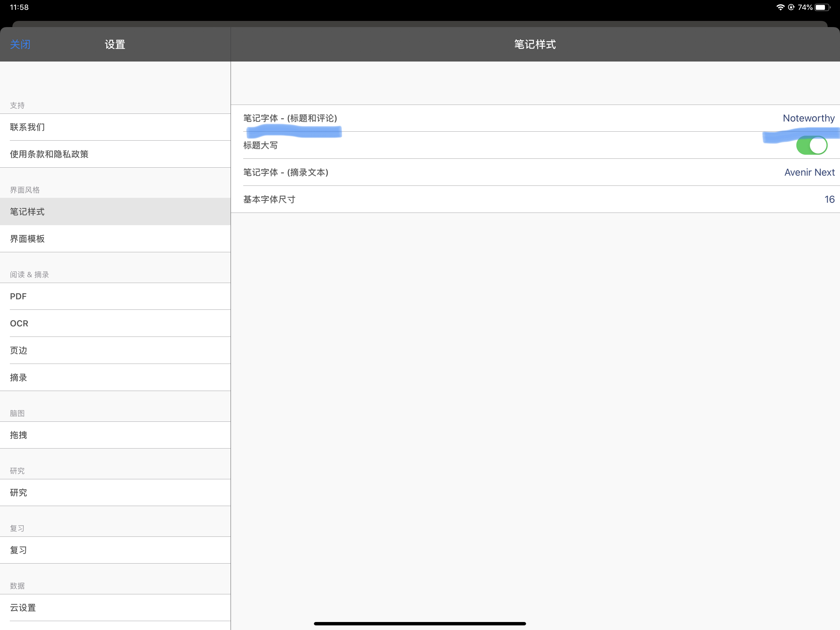The image size is (840, 630).
Task: Tap the battery indicator in status bar
Action: pyautogui.click(x=822, y=7)
